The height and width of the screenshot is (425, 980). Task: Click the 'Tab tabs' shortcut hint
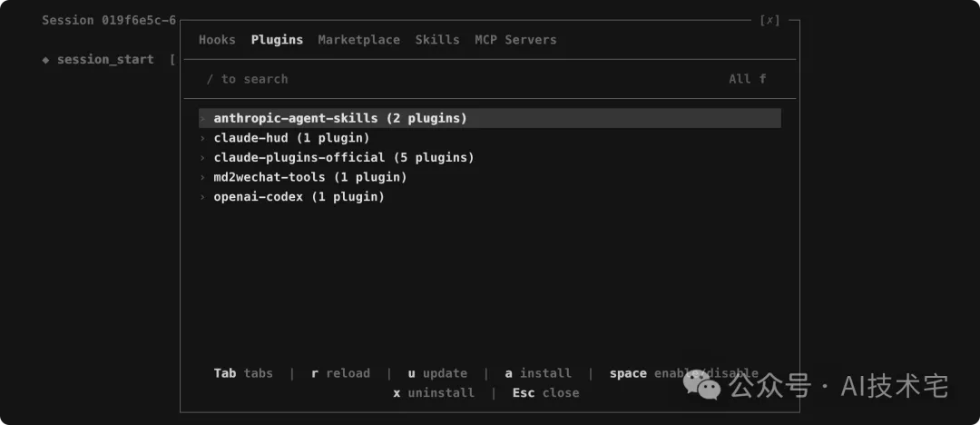pos(243,373)
